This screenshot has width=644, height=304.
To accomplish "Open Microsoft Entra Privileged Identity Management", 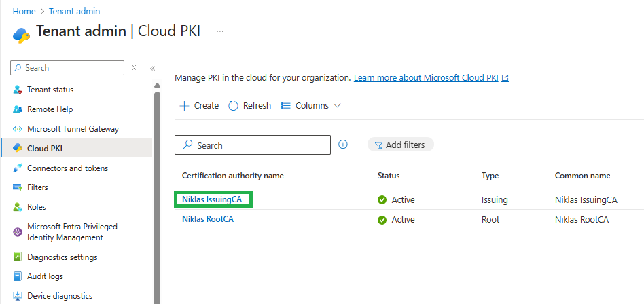I will tap(72, 232).
